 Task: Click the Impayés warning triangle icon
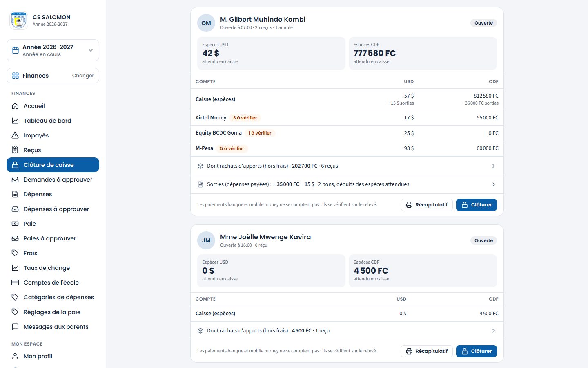pos(15,135)
